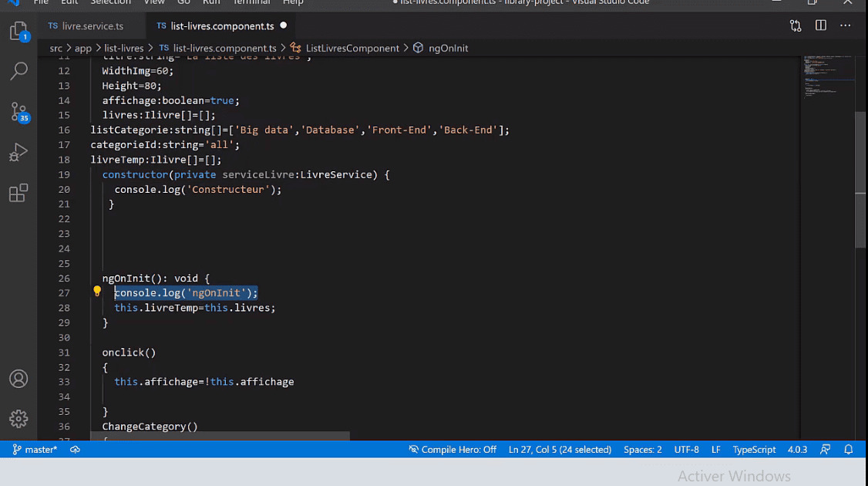This screenshot has height=486, width=868.
Task: Click the Open Changes compare icon
Action: pyautogui.click(x=796, y=26)
